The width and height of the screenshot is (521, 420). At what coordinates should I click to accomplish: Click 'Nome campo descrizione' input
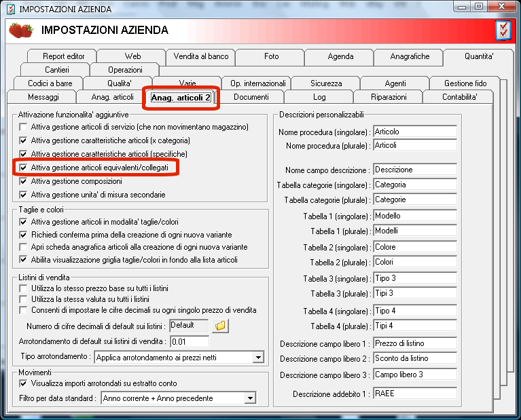pyautogui.click(x=415, y=170)
